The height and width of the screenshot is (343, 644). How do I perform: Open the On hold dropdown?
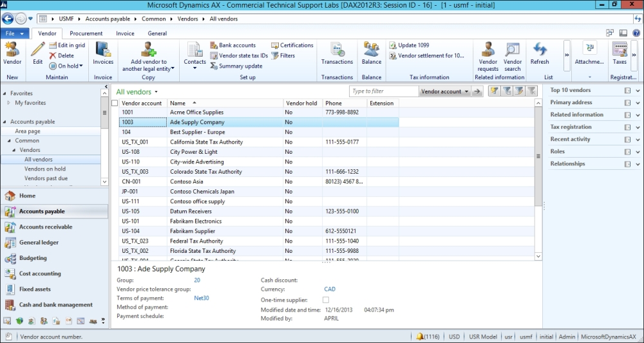coord(66,66)
